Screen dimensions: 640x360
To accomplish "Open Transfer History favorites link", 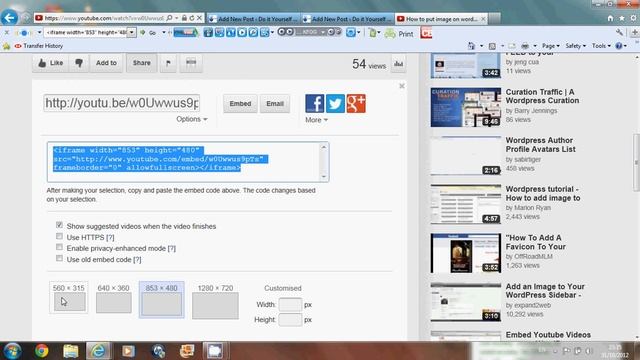I will [39, 46].
